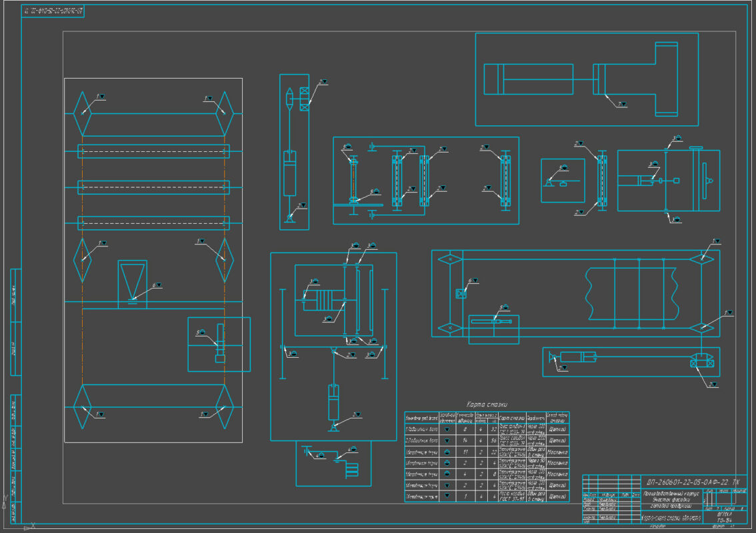Select the drawing number "ДП-260601-22-05-ОАФ-22 ТХ" in the title block
This screenshot has width=756, height=533.
[693, 482]
